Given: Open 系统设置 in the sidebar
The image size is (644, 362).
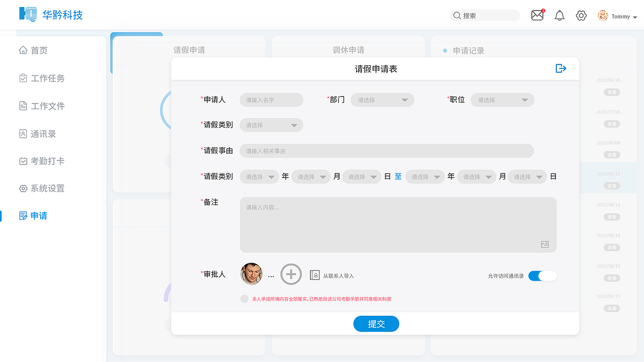Looking at the screenshot, I should [x=42, y=189].
